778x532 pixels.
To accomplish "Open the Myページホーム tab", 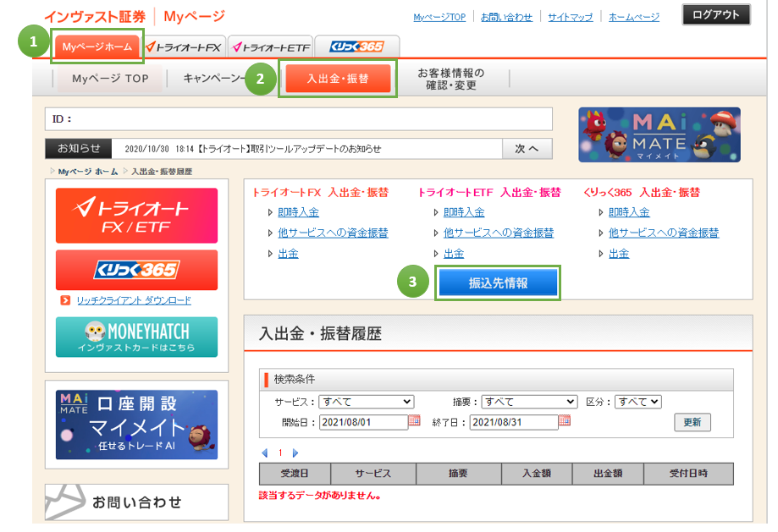I will [97, 47].
